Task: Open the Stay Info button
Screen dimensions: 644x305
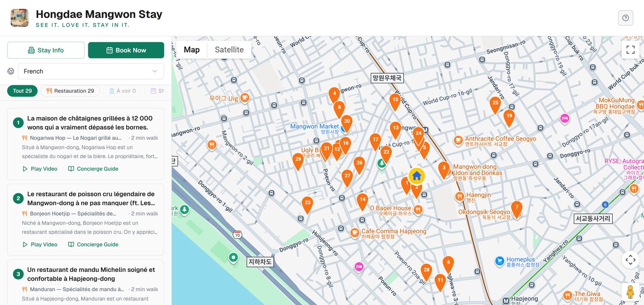Action: [x=46, y=50]
